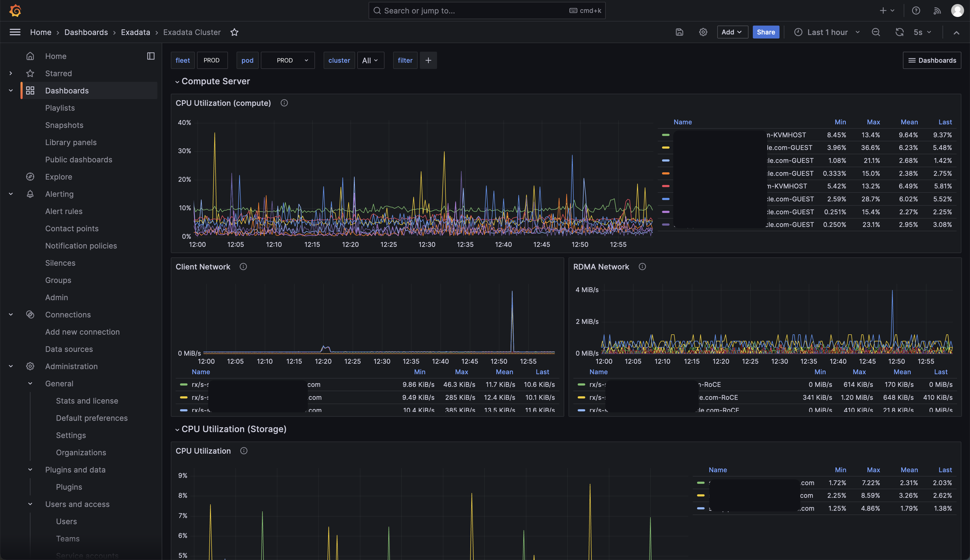Collapse the side menu with the panel toggle
The height and width of the screenshot is (560, 970).
click(x=151, y=56)
